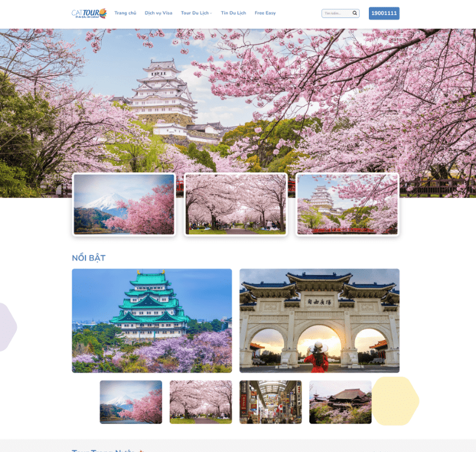Click the CatTour logo

pyautogui.click(x=89, y=13)
